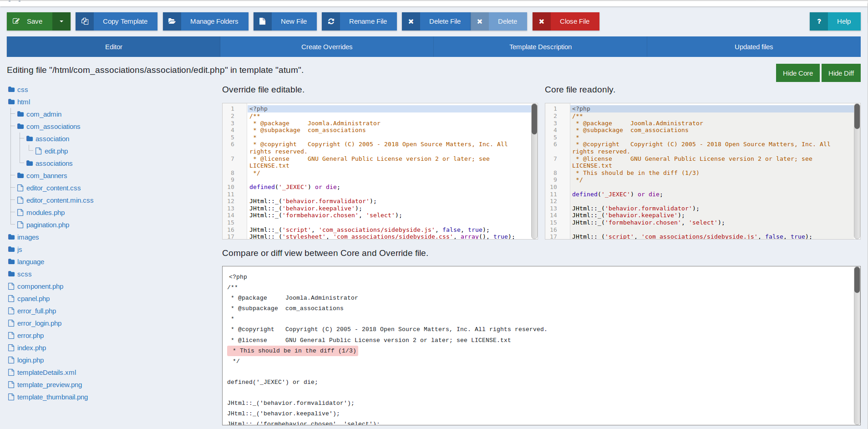The width and height of the screenshot is (868, 429).
Task: Click the Manage Folders open-folder icon
Action: (172, 21)
